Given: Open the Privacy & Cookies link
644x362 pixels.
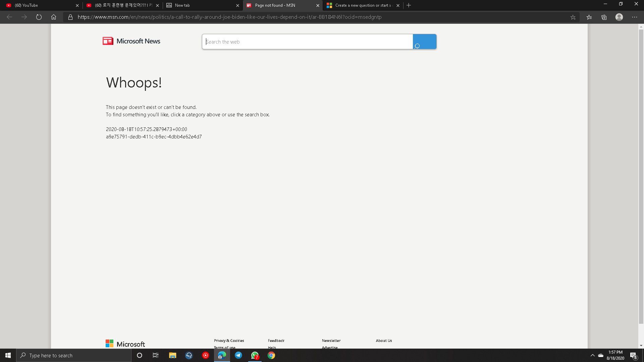Looking at the screenshot, I should pyautogui.click(x=229, y=341).
